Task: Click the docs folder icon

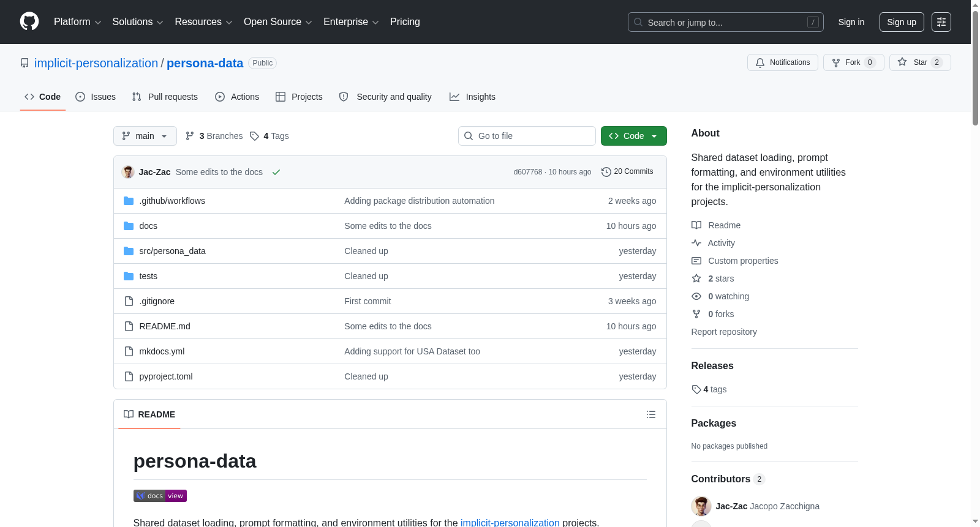Action: tap(129, 226)
